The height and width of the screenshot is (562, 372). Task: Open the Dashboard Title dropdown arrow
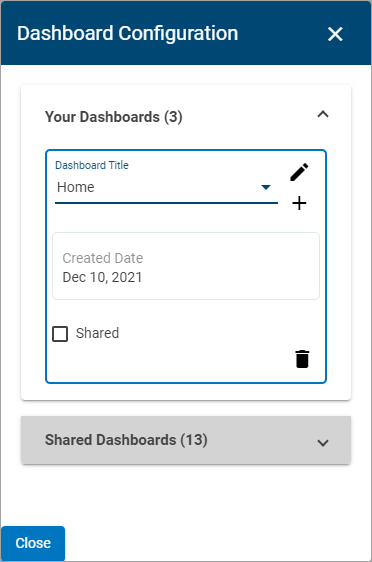pos(266,187)
